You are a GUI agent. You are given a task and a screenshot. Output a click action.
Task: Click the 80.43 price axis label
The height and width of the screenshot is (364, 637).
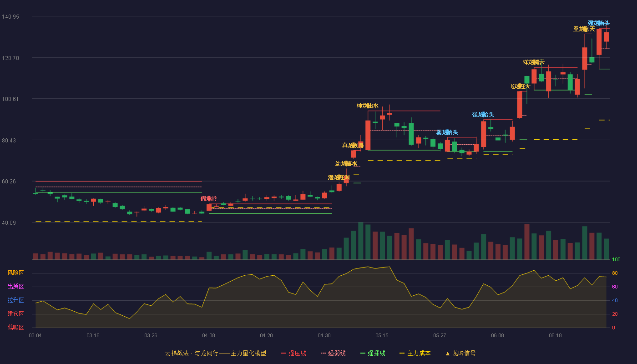(x=9, y=141)
